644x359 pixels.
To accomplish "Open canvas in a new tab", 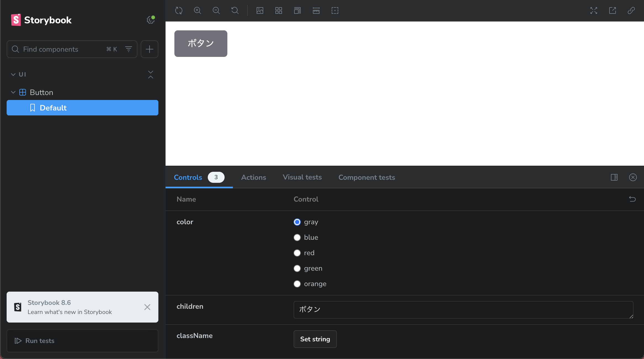I will [613, 11].
